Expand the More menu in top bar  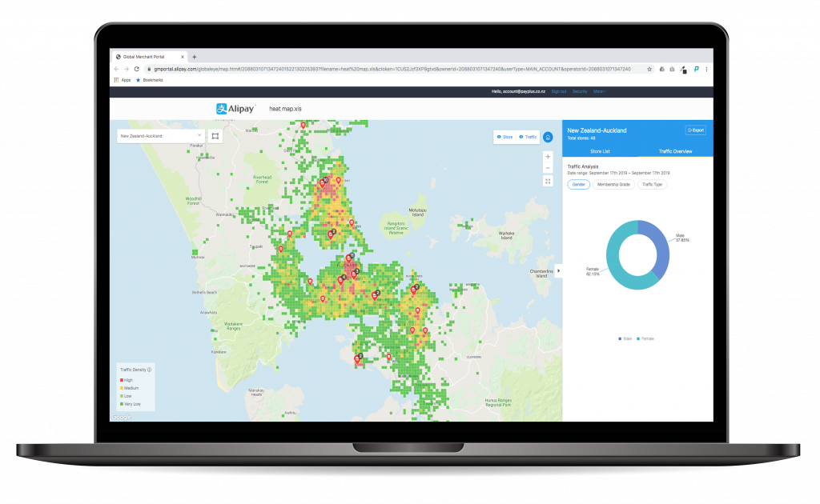click(599, 91)
